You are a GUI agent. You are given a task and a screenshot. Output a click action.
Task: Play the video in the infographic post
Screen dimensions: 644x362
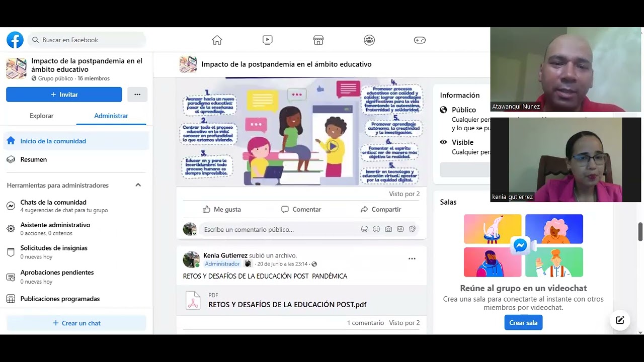[x=332, y=146]
